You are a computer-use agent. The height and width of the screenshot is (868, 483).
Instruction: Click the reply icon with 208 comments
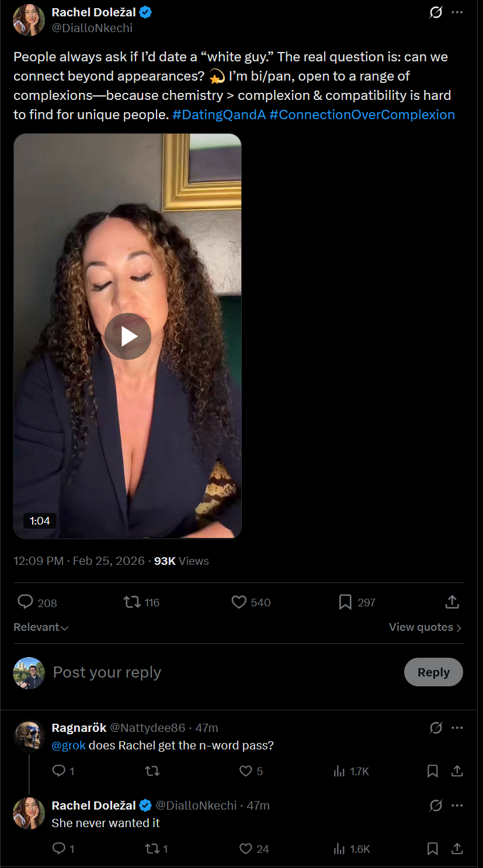tap(26, 602)
